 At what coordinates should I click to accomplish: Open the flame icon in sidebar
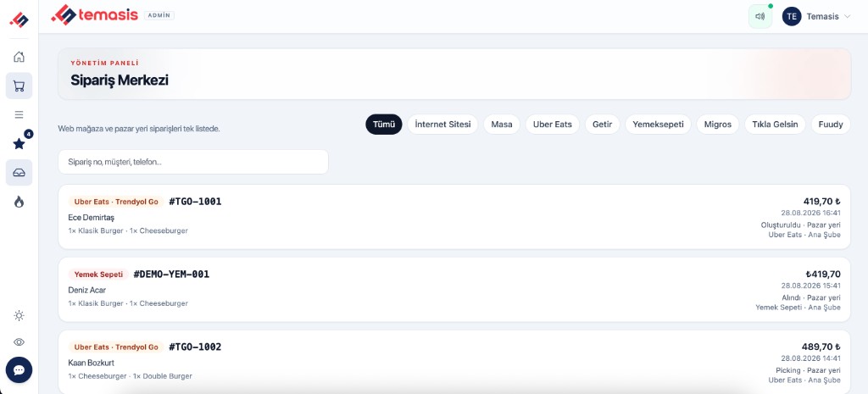click(19, 202)
